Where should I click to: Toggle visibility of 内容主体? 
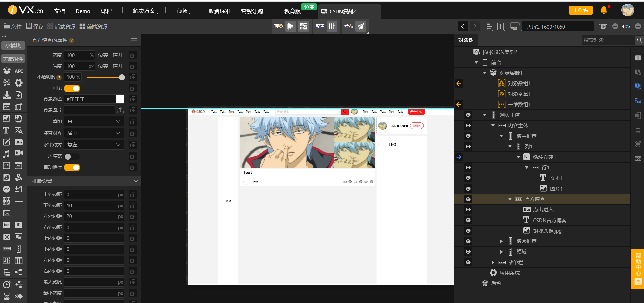[468, 126]
